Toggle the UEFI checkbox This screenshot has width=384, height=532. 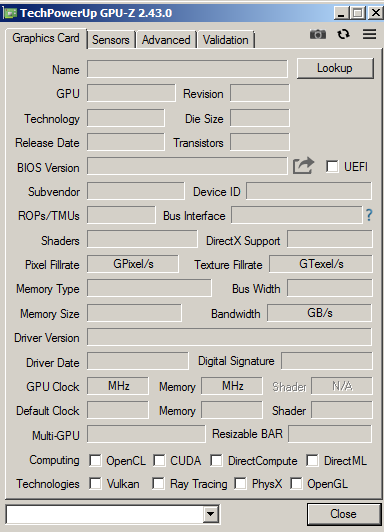pyautogui.click(x=332, y=167)
